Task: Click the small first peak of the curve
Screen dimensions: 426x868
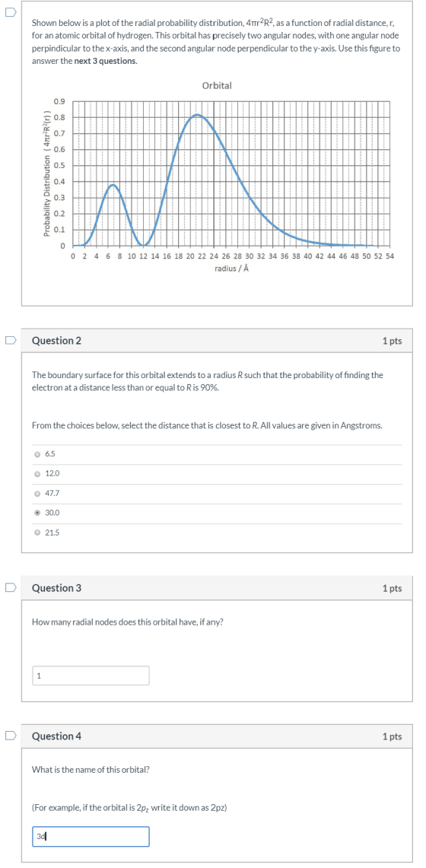Action: pos(113,186)
